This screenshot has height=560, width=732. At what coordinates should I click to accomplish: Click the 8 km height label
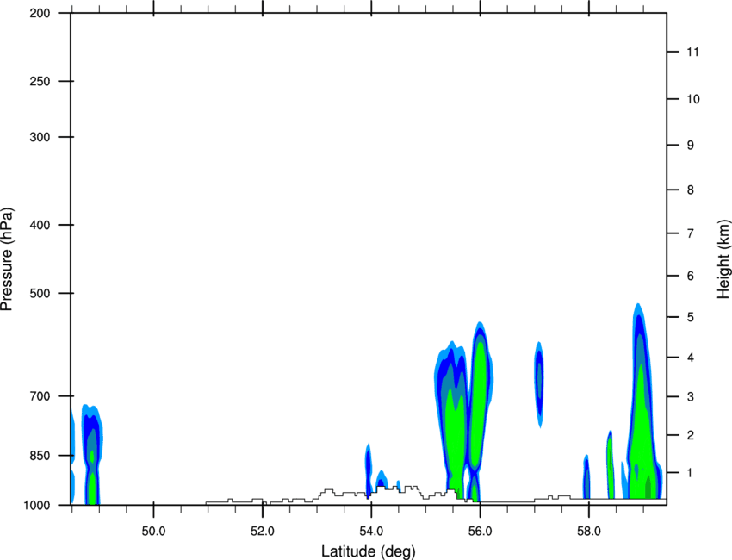pyautogui.click(x=691, y=190)
